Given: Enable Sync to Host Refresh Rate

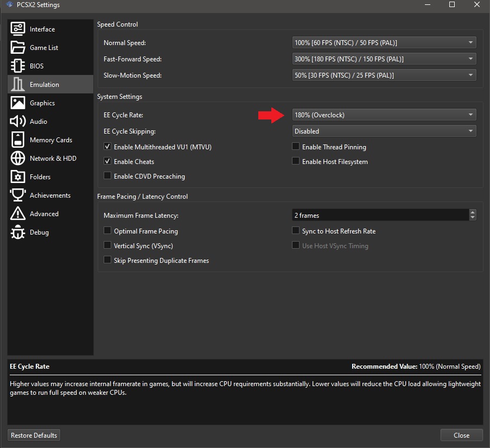Looking at the screenshot, I should point(296,230).
